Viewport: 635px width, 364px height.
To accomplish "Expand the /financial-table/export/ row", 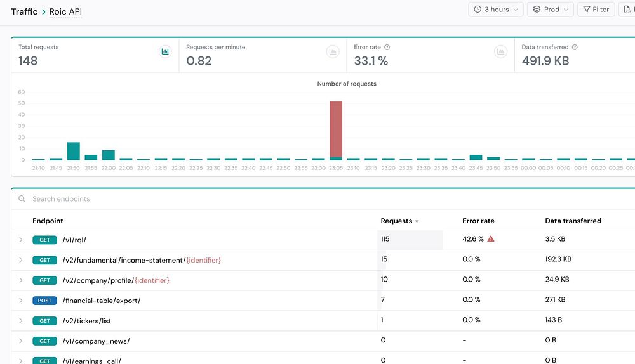I will coord(21,301).
